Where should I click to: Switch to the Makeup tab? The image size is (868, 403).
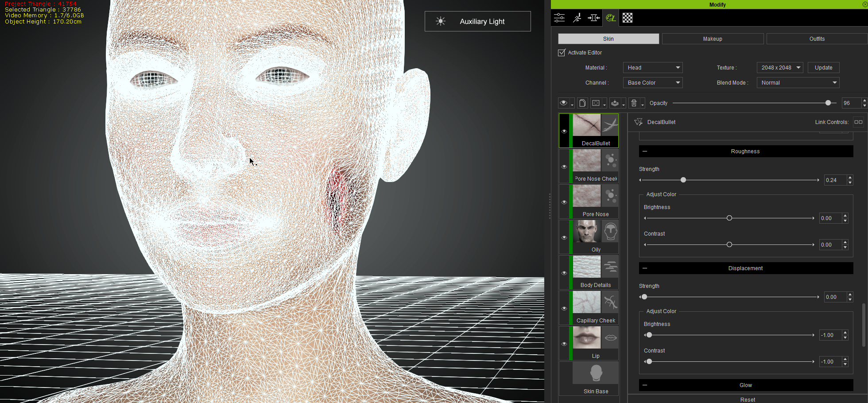point(713,39)
